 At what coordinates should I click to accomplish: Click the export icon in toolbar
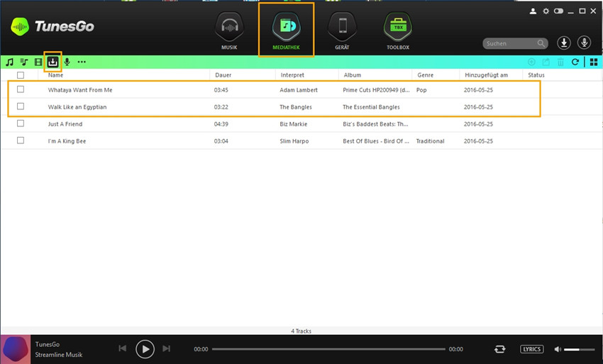[546, 62]
